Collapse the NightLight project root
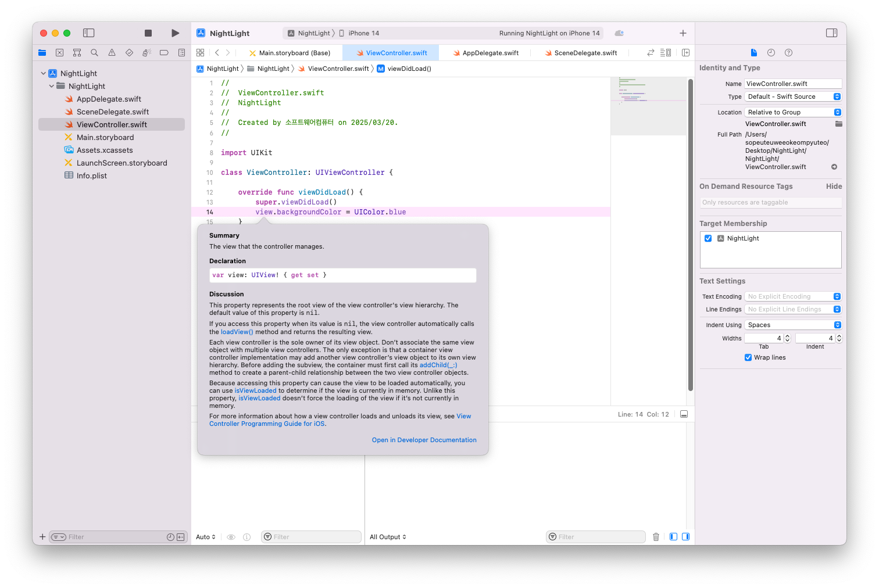 click(44, 74)
